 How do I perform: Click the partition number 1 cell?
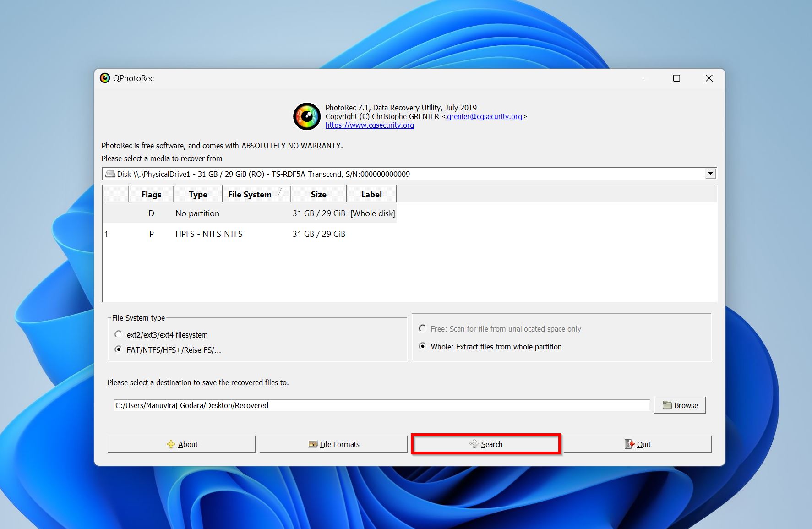point(106,234)
